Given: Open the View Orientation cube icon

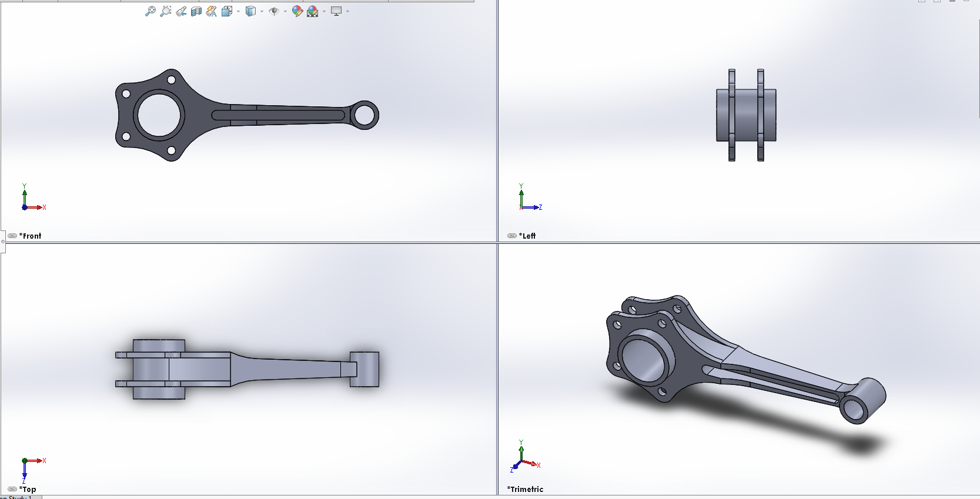Looking at the screenshot, I should 227,11.
